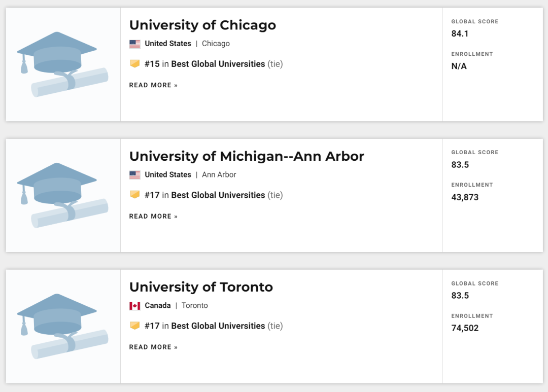
Task: Click the gold badge in Toronto's #17 ranking
Action: pos(135,326)
